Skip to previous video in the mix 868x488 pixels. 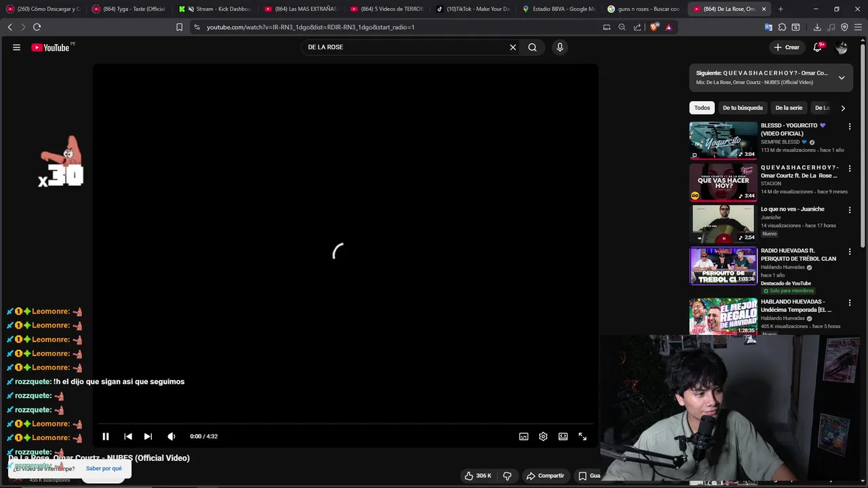coord(128,436)
